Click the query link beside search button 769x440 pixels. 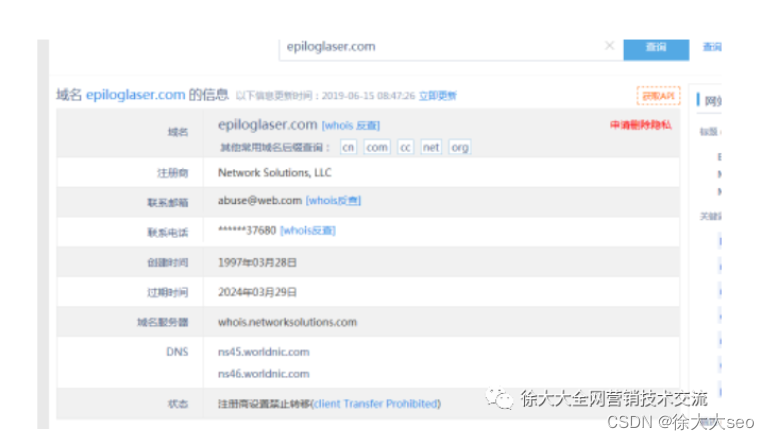coord(712,47)
